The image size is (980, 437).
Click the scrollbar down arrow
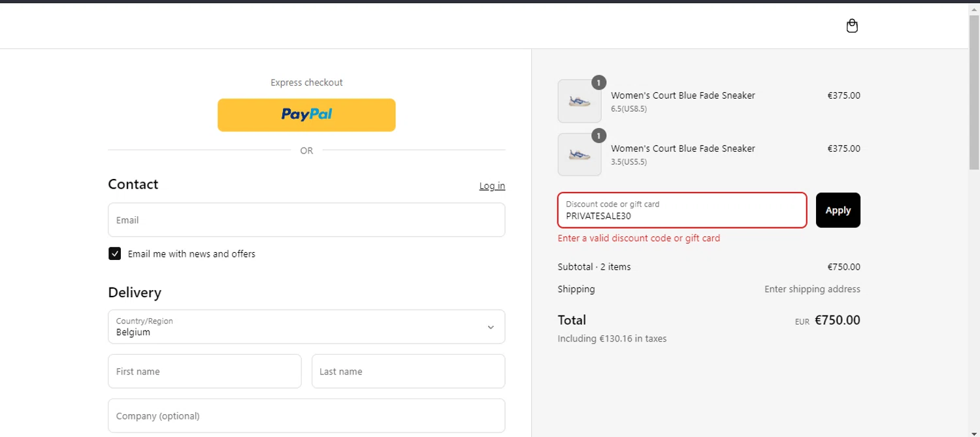(974, 432)
